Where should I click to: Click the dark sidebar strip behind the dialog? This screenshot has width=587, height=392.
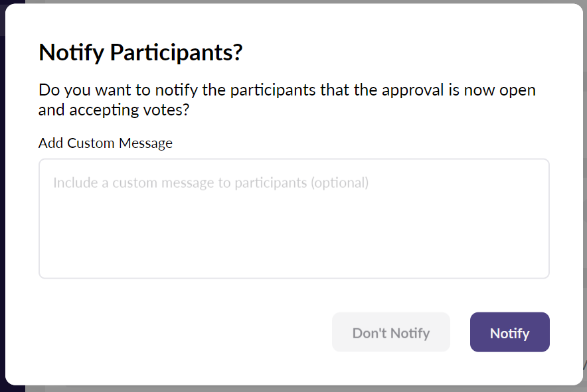pos(2,199)
